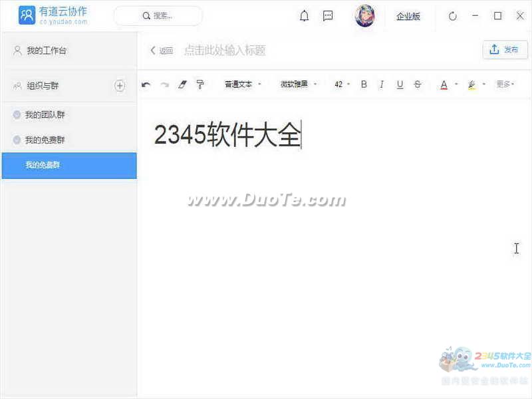Clear formatting with eraser icon

(182, 84)
